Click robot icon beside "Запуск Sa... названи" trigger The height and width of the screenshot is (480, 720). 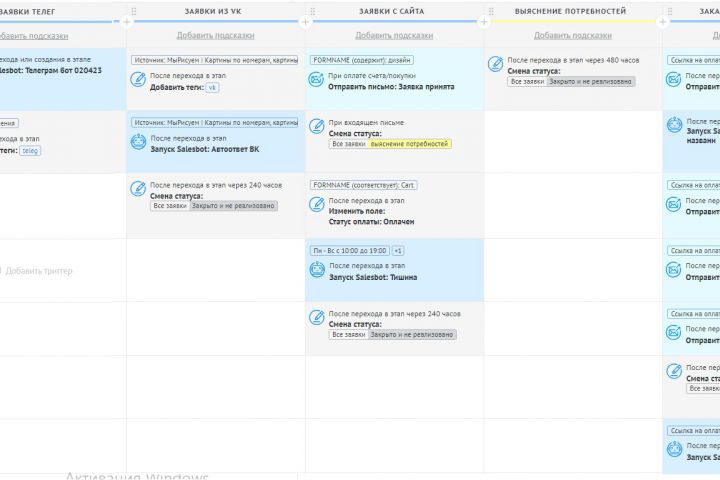click(674, 125)
